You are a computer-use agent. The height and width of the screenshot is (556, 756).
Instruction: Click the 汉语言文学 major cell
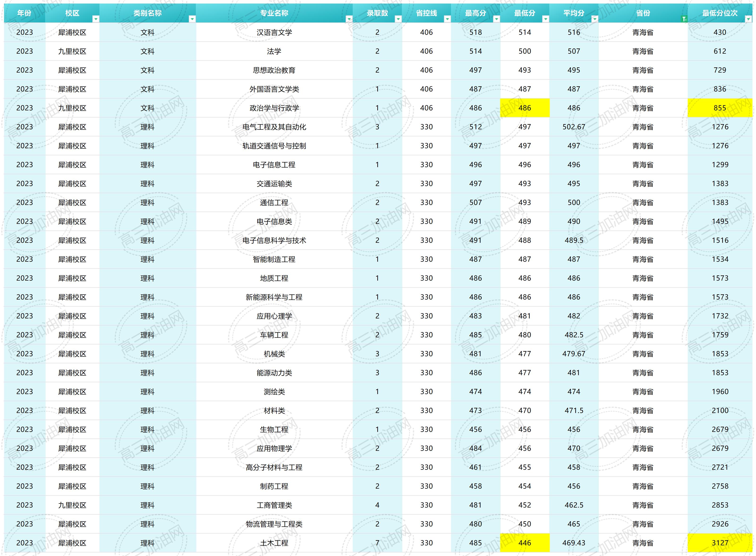coord(275,32)
